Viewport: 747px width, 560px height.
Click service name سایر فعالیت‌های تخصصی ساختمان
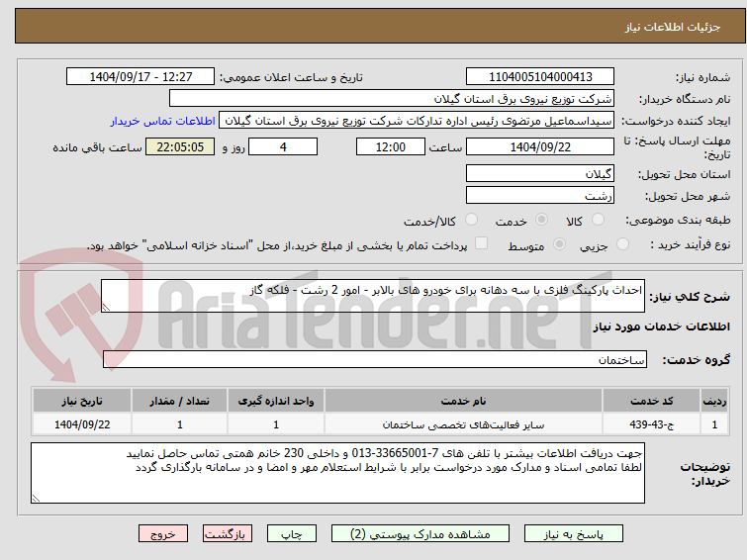click(x=464, y=424)
